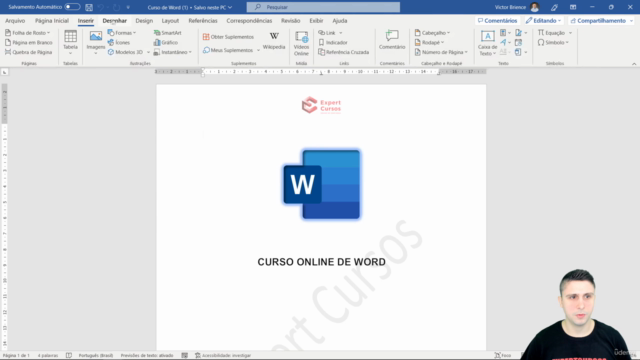This screenshot has width=640, height=360.
Task: Toggle the Salvamento Automático switch
Action: [72, 7]
